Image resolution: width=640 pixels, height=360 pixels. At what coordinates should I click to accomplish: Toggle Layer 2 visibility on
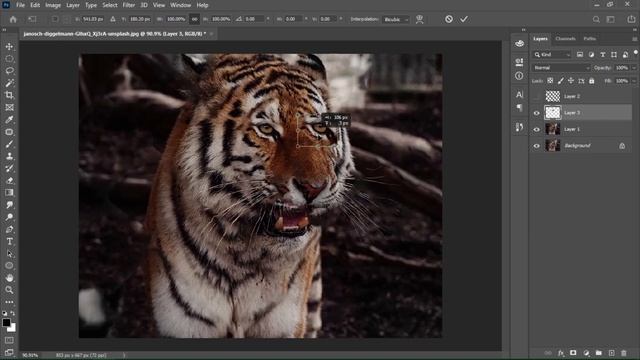point(537,96)
